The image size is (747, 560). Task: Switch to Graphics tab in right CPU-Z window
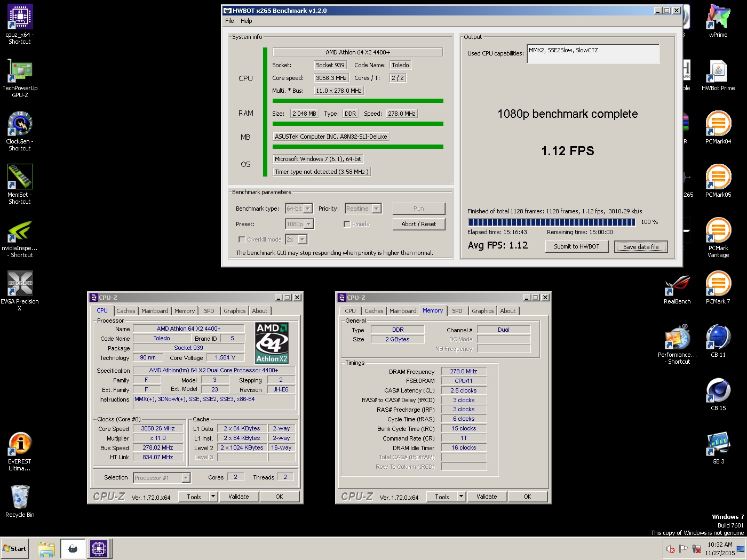[483, 311]
